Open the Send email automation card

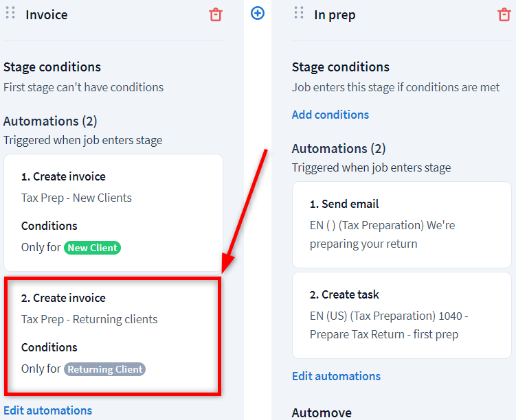(401, 224)
